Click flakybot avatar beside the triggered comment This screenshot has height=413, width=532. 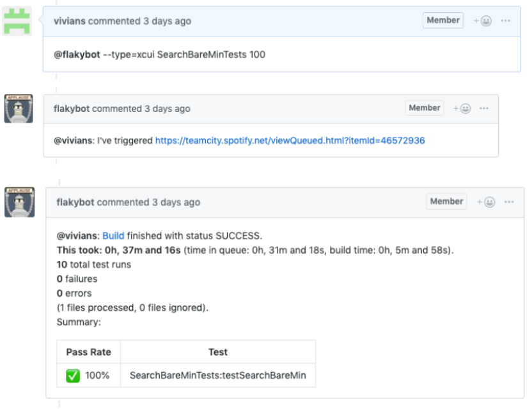(19, 109)
